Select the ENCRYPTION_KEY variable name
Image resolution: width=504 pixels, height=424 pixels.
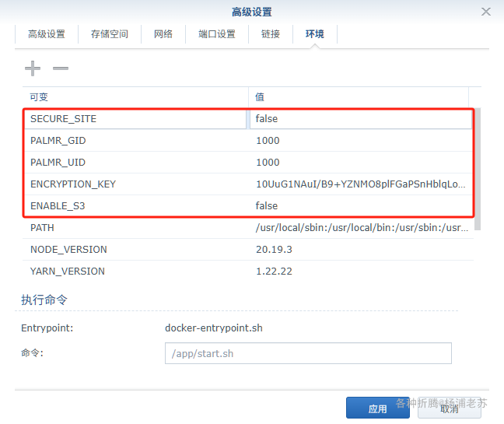click(x=73, y=184)
